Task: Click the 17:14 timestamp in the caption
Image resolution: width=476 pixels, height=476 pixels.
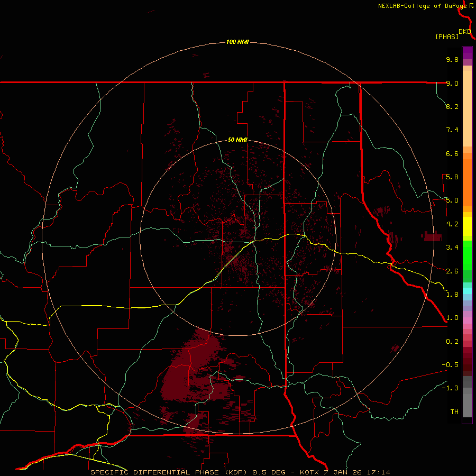Action: click(x=379, y=472)
